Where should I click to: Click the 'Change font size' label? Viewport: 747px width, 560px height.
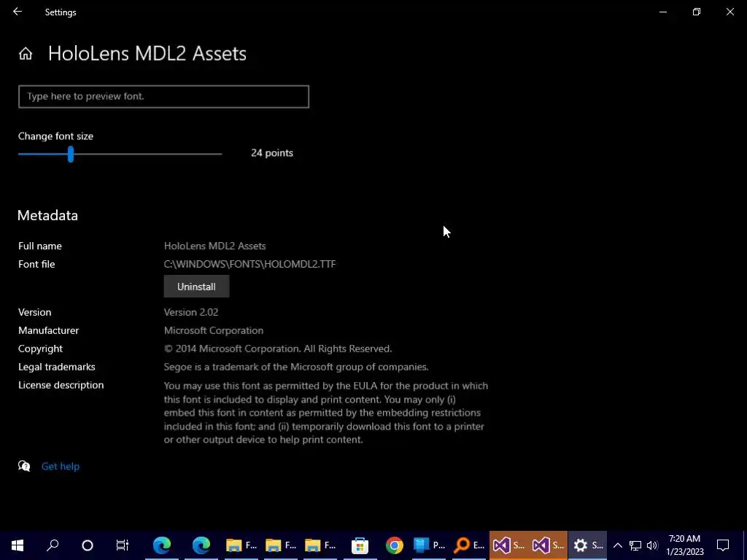coord(55,136)
